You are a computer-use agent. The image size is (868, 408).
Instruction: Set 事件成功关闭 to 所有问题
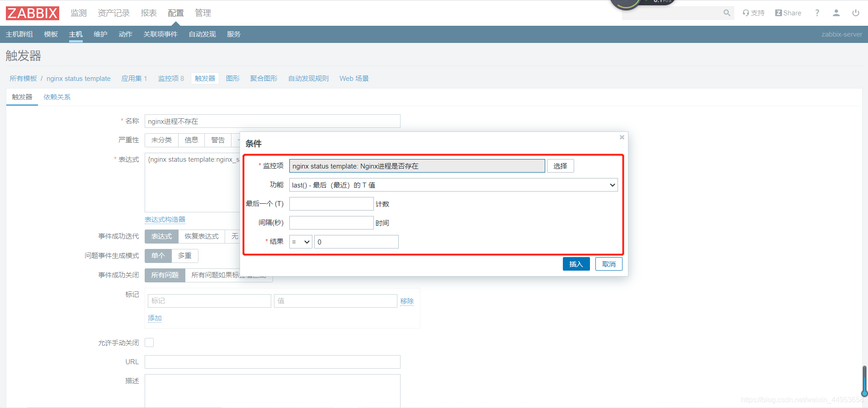coord(165,275)
